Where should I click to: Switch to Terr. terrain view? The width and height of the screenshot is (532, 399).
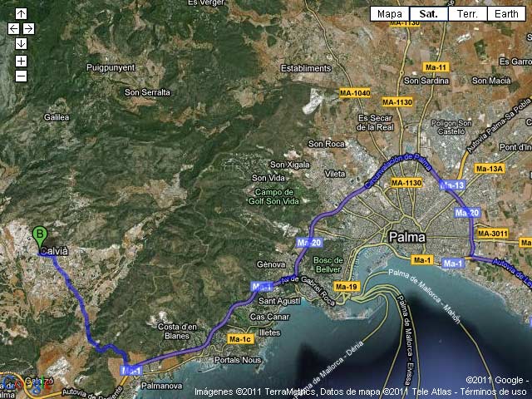[466, 13]
